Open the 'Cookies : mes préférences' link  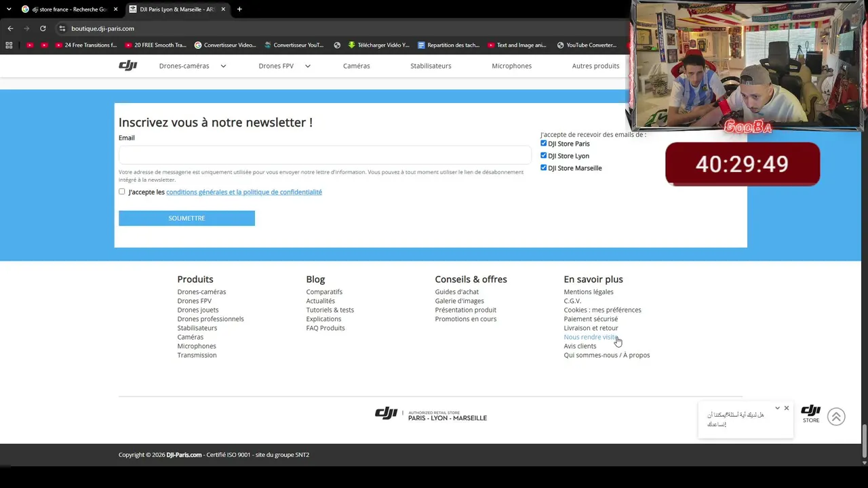pyautogui.click(x=602, y=310)
